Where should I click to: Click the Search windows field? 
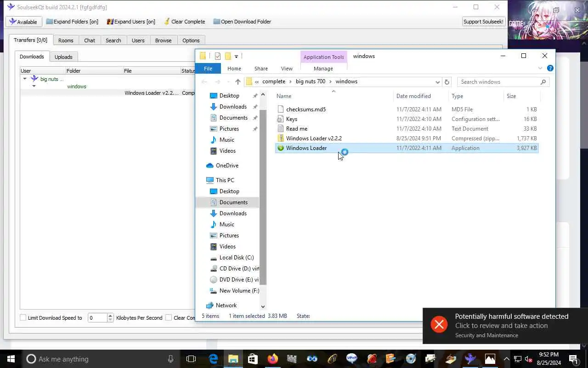[x=503, y=82]
